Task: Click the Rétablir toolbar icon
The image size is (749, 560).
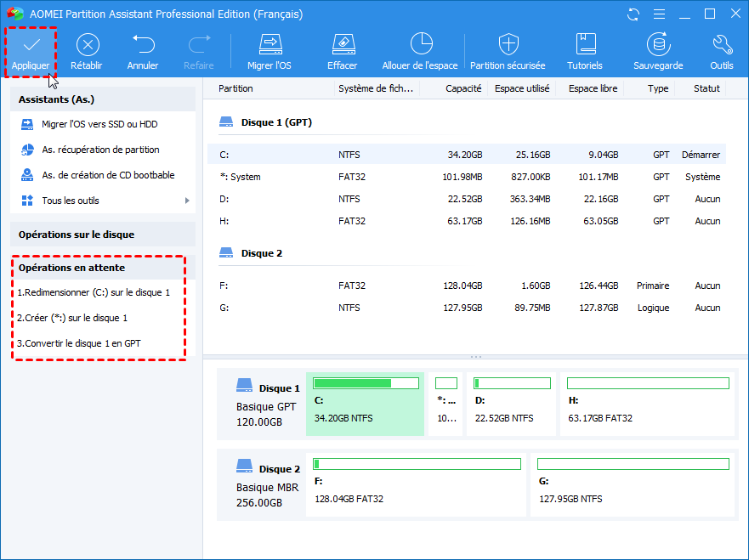Action: [x=87, y=45]
